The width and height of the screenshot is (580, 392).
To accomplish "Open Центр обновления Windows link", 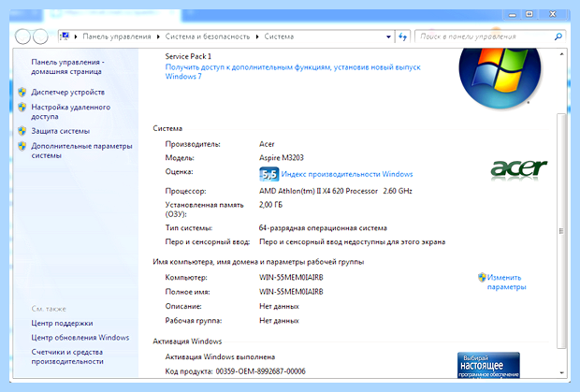I will click(80, 338).
